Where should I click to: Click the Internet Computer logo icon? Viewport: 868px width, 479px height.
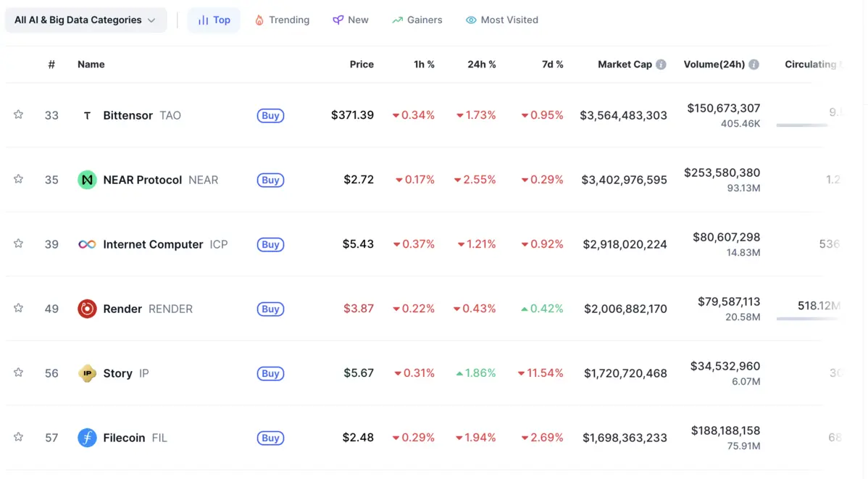pyautogui.click(x=87, y=244)
